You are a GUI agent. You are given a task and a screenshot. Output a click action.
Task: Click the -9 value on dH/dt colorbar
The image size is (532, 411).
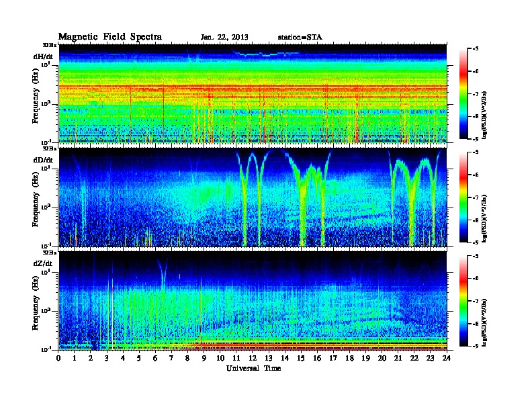476,139
